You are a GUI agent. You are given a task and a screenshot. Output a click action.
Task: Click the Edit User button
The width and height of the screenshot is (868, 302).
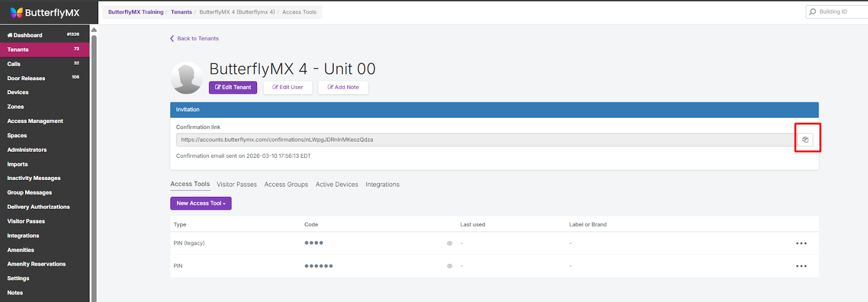click(288, 87)
